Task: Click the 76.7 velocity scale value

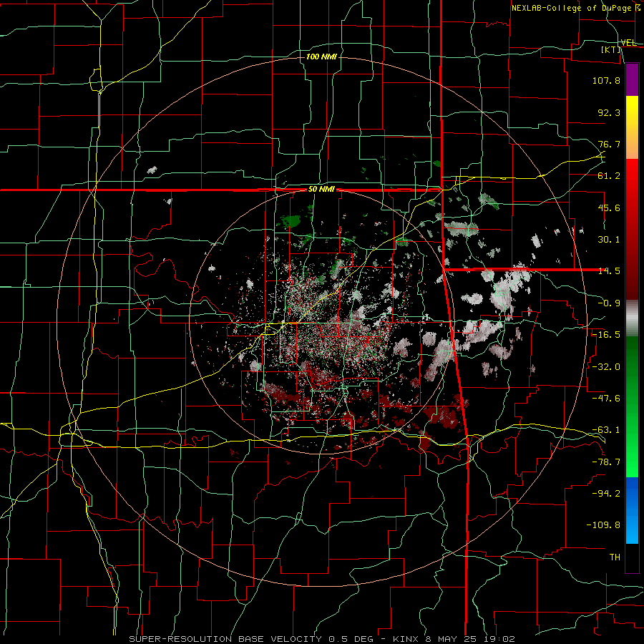Action: (609, 144)
